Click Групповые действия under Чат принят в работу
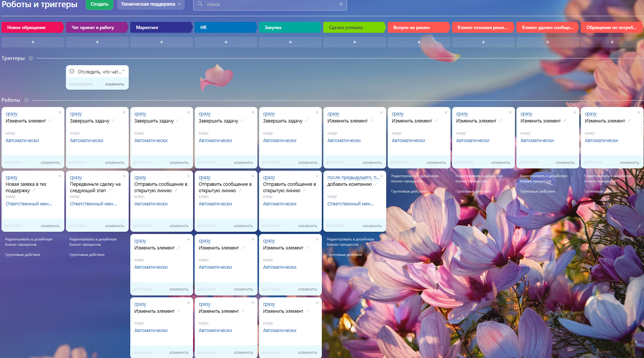This screenshot has height=358, width=644. tap(87, 255)
